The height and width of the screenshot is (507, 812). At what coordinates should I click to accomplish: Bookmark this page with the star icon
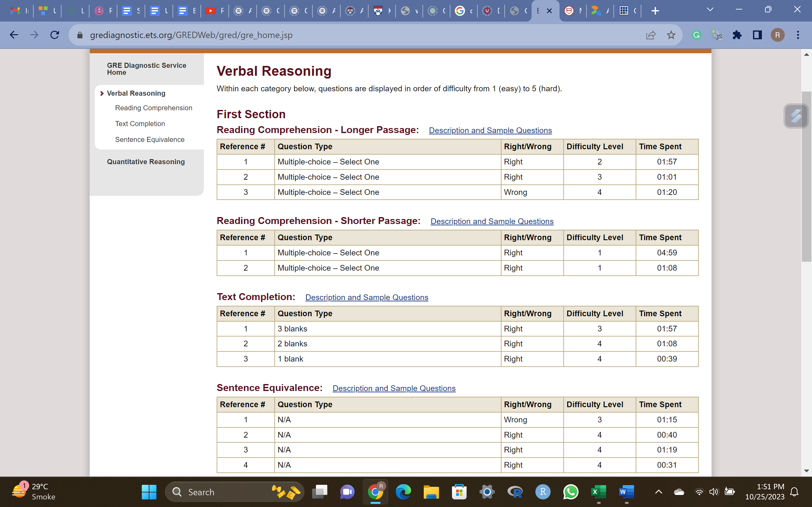pyautogui.click(x=671, y=35)
